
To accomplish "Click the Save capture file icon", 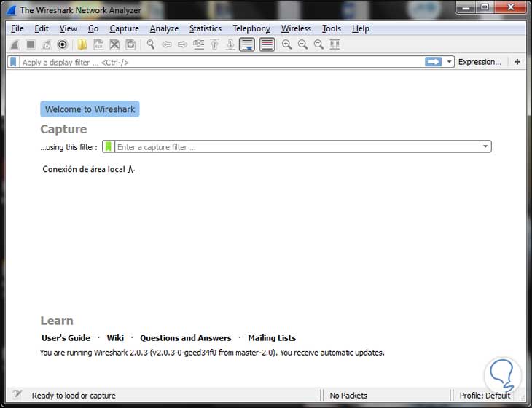I will (x=98, y=44).
